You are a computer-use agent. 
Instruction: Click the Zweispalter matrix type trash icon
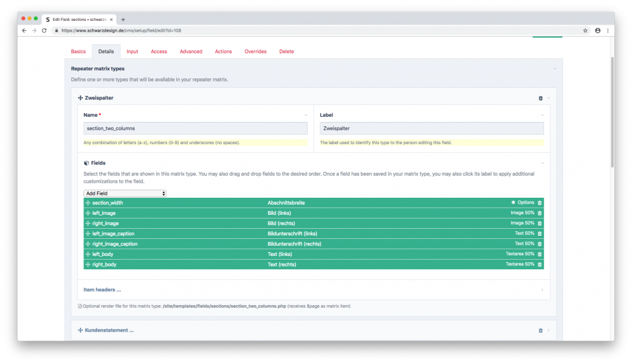(x=540, y=98)
